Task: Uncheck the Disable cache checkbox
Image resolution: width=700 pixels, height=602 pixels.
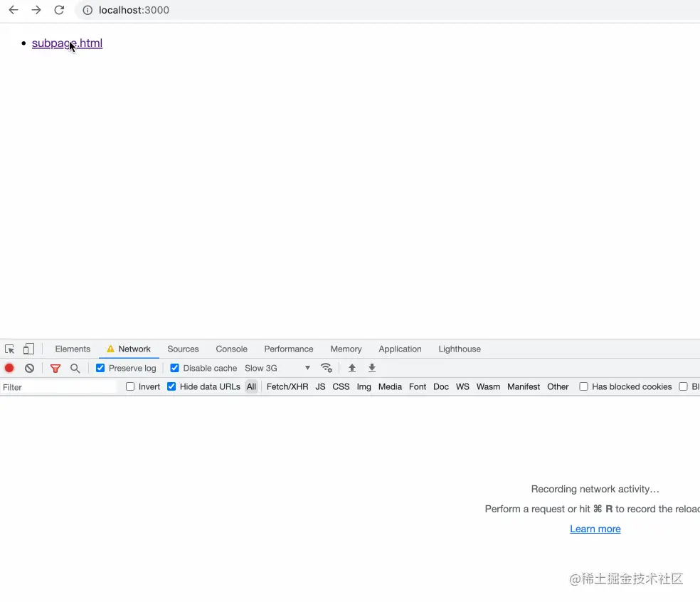Action: (174, 368)
